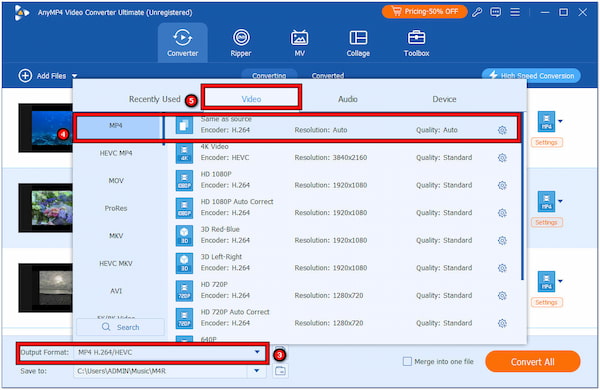Image resolution: width=600 pixels, height=390 pixels.
Task: Switch to the Device tab
Action: pyautogui.click(x=444, y=99)
